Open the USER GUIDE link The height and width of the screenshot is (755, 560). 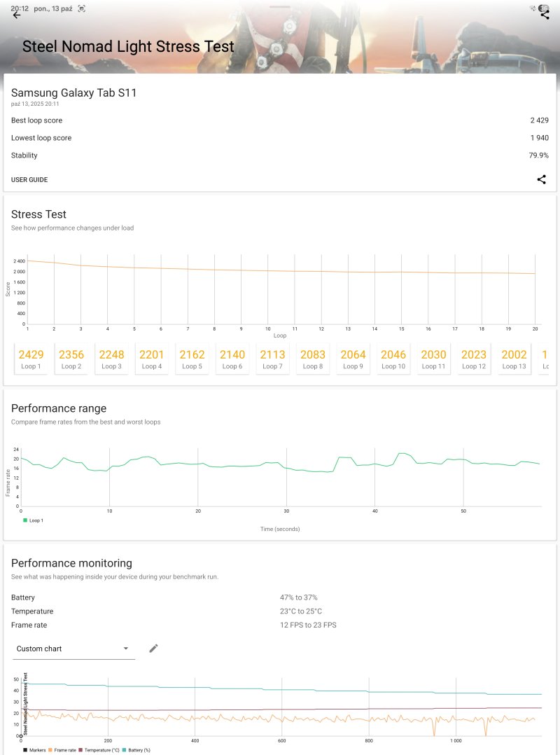coord(29,180)
